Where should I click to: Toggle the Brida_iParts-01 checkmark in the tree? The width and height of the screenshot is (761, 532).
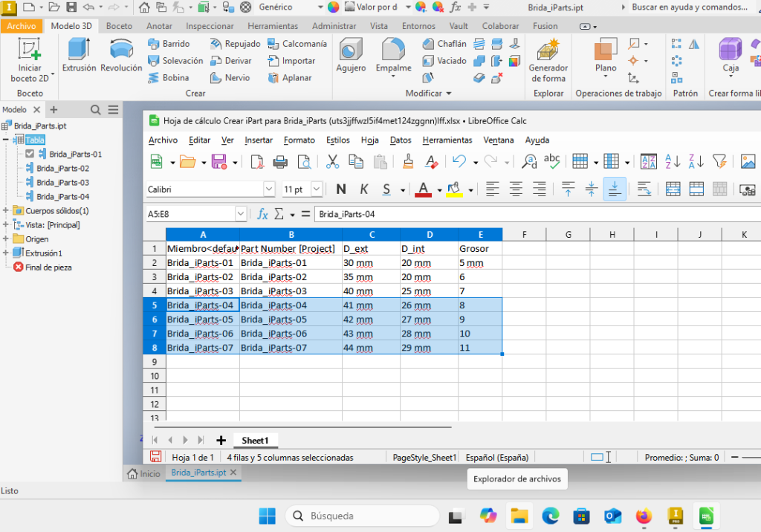tap(30, 154)
